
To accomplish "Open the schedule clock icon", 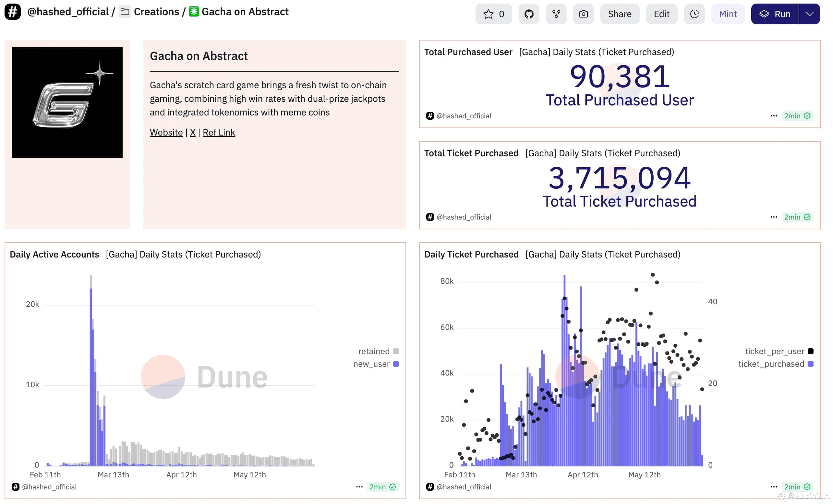I will point(694,14).
